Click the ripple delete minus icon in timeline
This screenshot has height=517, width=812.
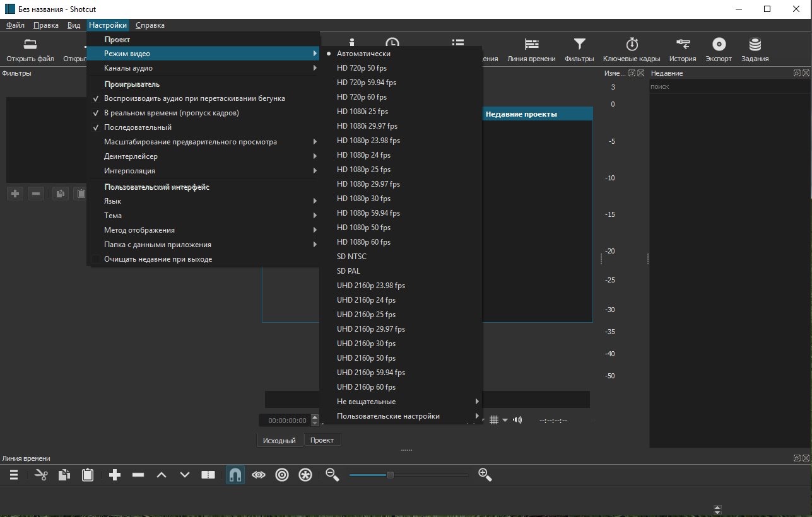138,475
